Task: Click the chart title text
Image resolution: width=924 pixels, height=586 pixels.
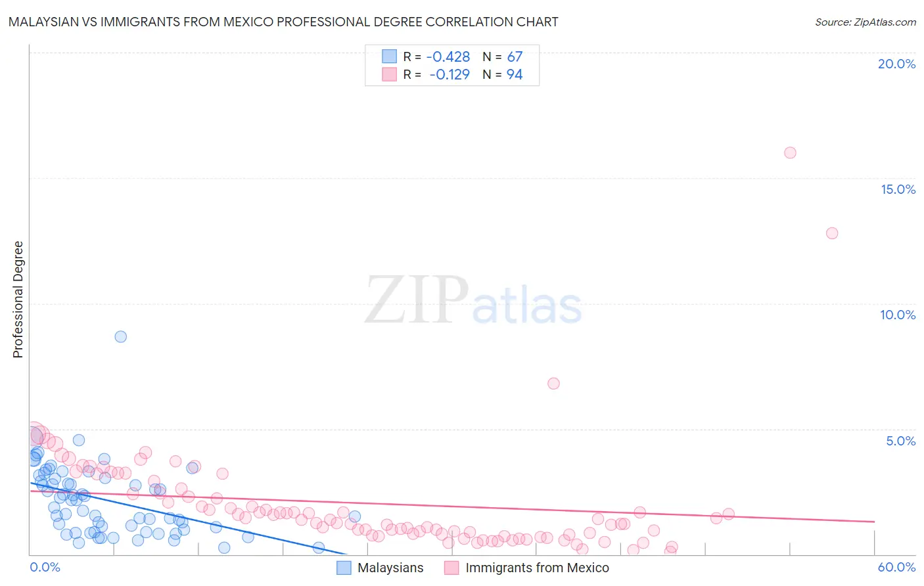Action: click(x=283, y=22)
